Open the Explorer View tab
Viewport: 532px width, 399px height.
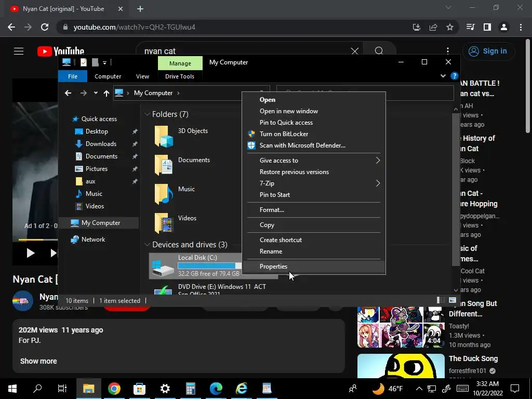pos(142,76)
